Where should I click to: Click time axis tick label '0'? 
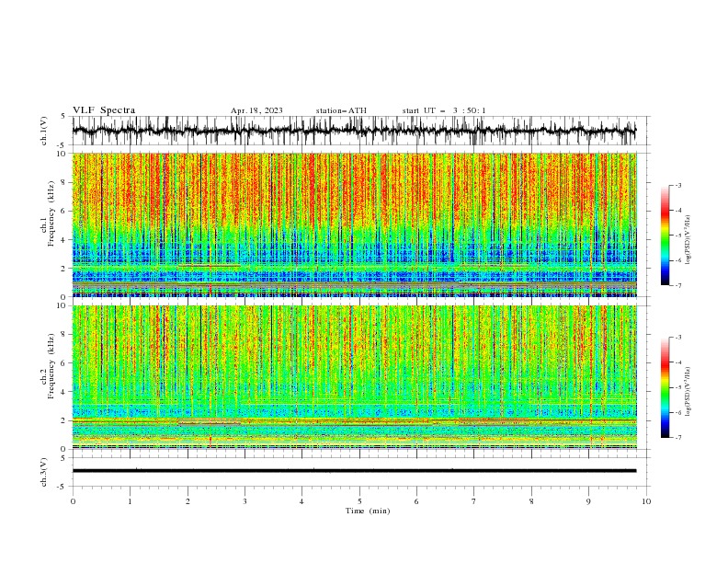(73, 501)
